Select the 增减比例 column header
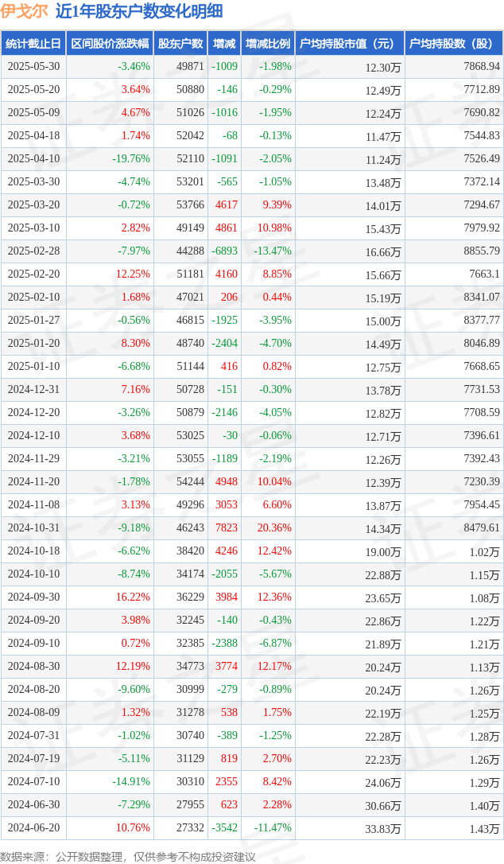Image resolution: width=504 pixels, height=864 pixels. (268, 44)
